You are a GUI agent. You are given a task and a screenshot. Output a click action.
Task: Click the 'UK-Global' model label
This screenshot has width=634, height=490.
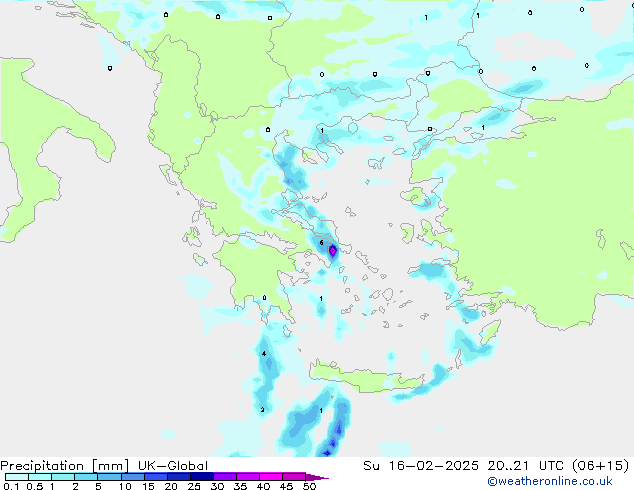173,466
